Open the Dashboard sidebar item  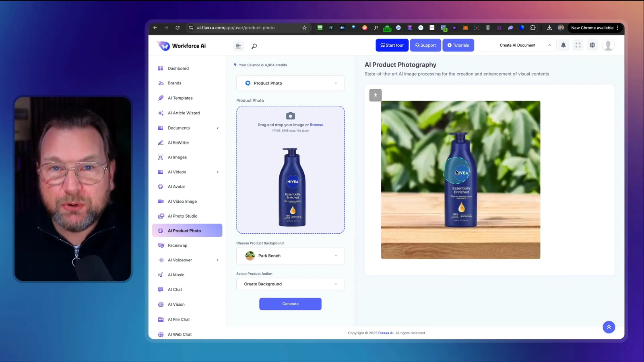[x=187, y=68]
